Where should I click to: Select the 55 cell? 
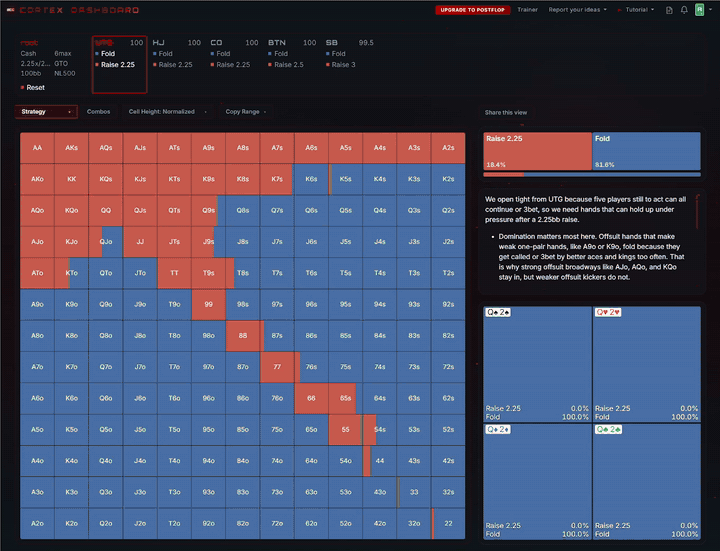tap(345, 429)
